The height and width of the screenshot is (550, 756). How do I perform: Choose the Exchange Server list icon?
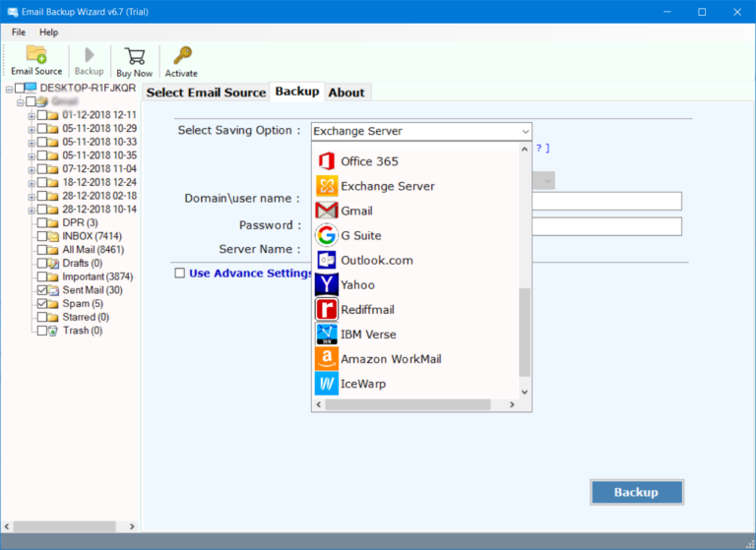pos(327,186)
